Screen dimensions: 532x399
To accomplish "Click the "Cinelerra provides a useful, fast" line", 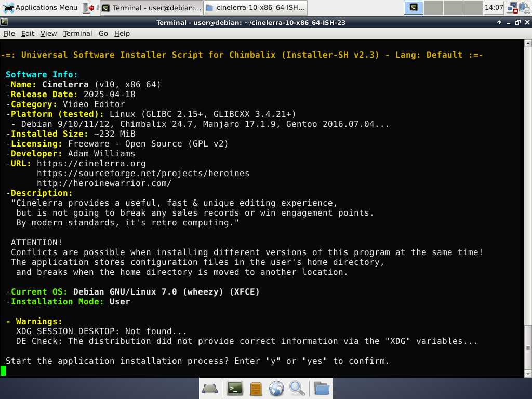I will pyautogui.click(x=174, y=203).
